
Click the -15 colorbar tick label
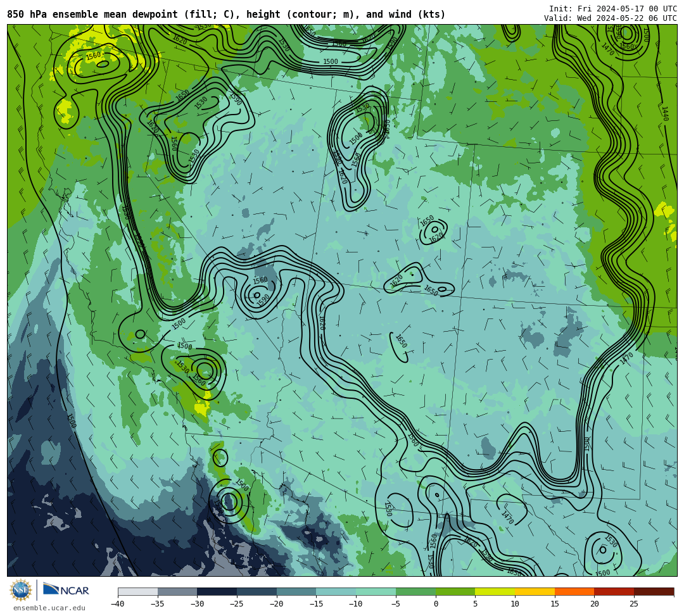pyautogui.click(x=316, y=604)
